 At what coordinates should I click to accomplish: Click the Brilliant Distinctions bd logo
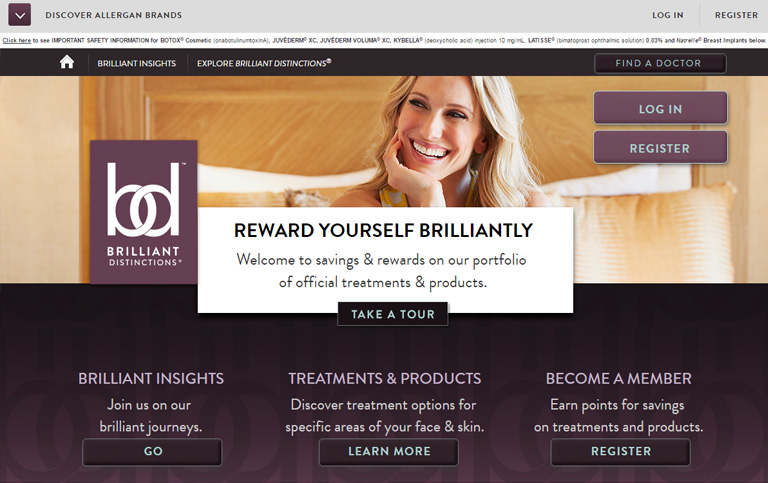tap(144, 212)
